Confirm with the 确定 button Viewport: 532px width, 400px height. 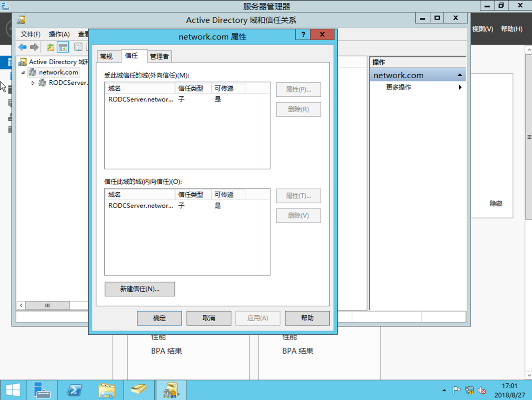[159, 318]
